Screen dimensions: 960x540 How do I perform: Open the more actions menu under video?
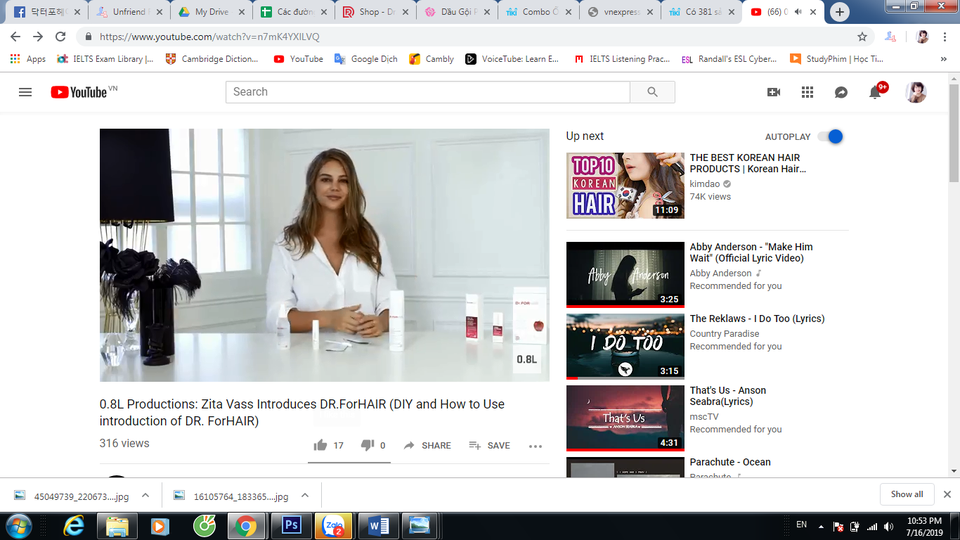(535, 446)
